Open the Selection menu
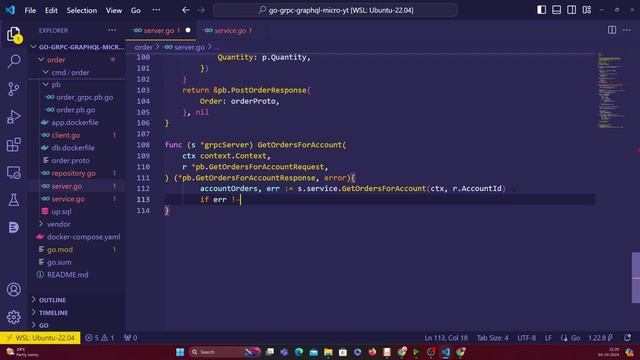 [82, 10]
